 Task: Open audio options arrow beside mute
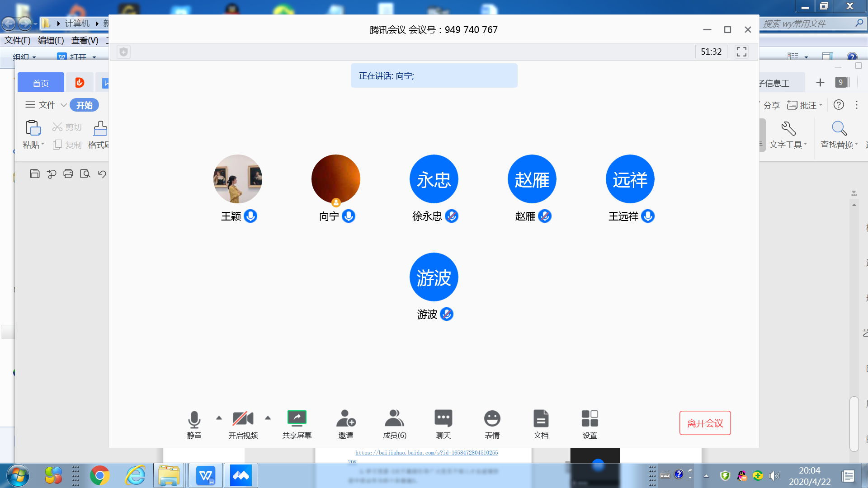[x=219, y=418]
